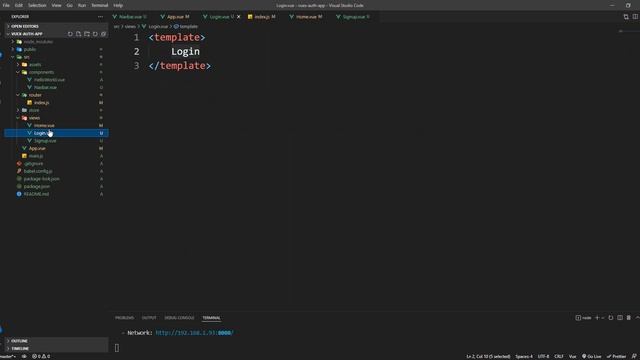
Task: Open package-lock.json in the file tree
Action: [56, 179]
